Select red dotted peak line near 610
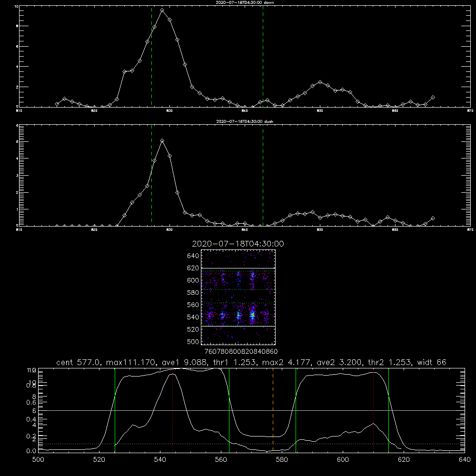The height and width of the screenshot is (476, 476). tap(373, 409)
